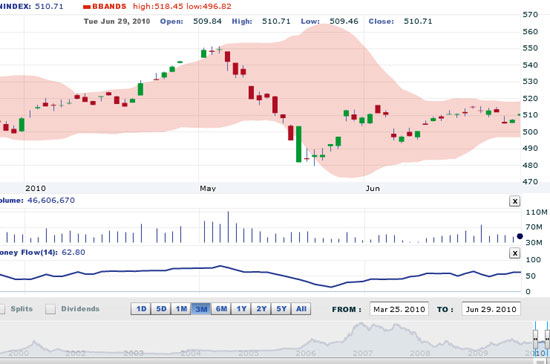Image resolution: width=550 pixels, height=364 pixels.
Task: Show All historical data
Action: (x=301, y=309)
